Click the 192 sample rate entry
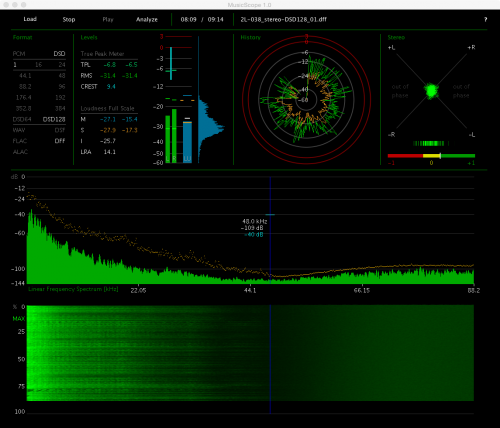The image size is (500, 428). point(60,98)
